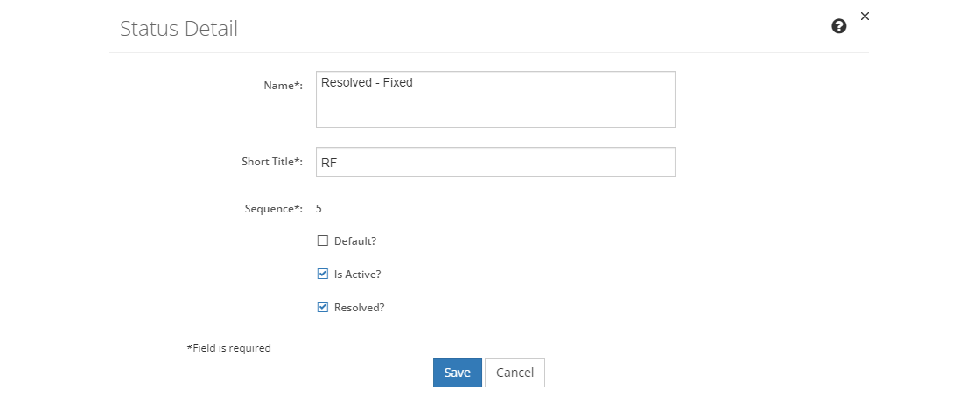
Task: Focus the Name text area
Action: [x=495, y=100]
